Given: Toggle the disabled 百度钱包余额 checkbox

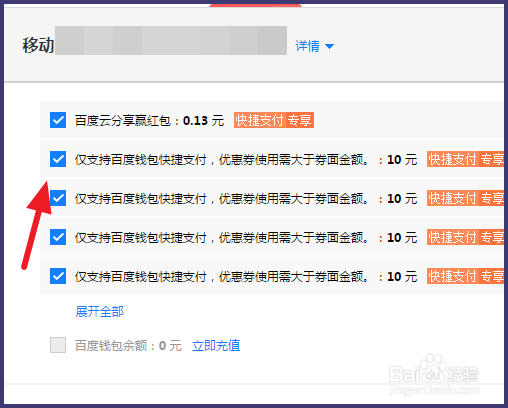Looking at the screenshot, I should 58,345.
